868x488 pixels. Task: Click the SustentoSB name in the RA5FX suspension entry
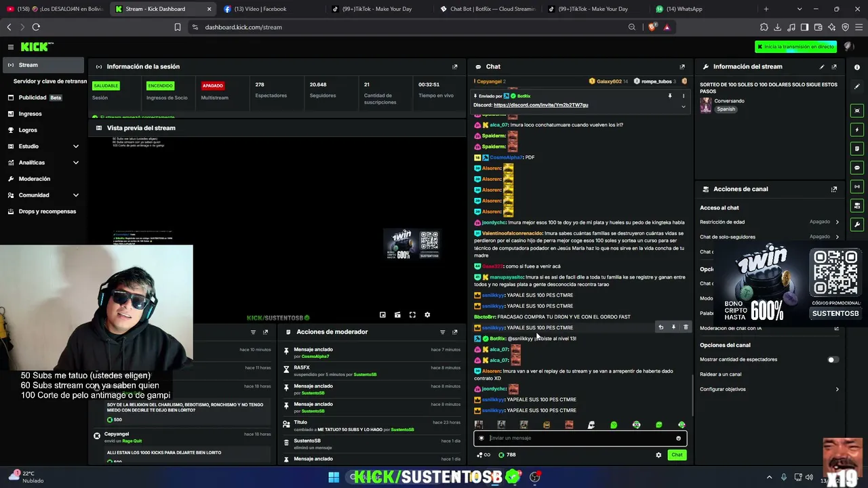pyautogui.click(x=365, y=375)
